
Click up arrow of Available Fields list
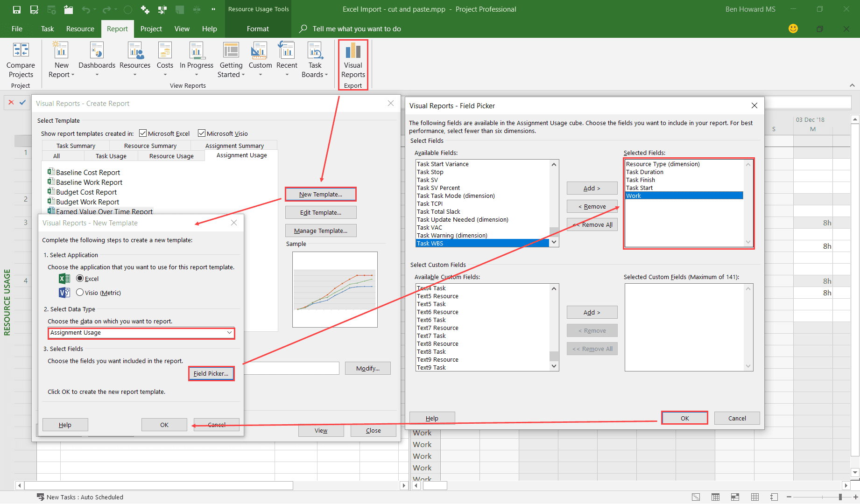tap(554, 164)
